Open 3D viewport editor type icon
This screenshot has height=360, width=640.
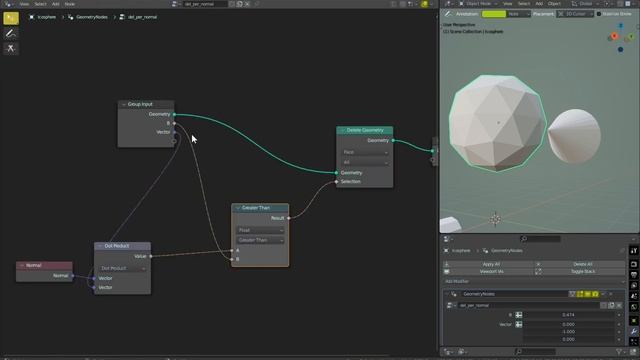(448, 4)
